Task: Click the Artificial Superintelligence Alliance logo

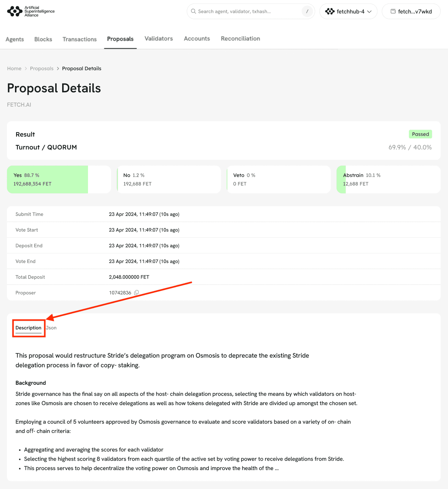Action: point(31,12)
